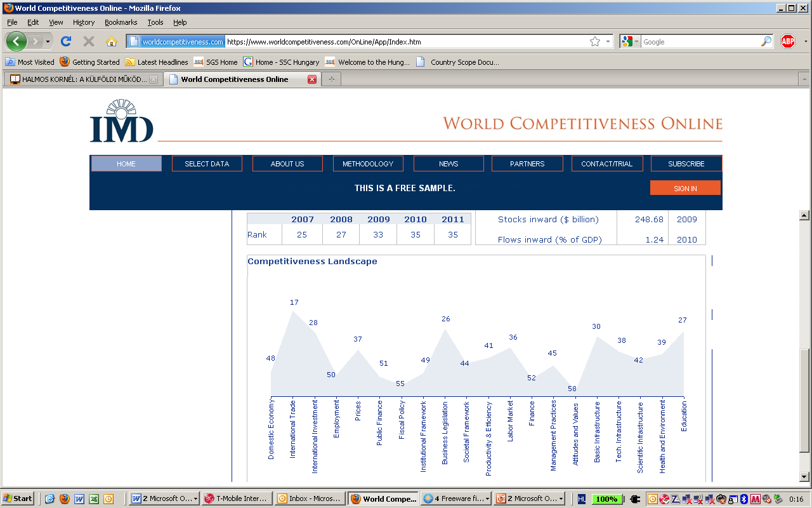Click the International Trade axis label
The height and width of the screenshot is (508, 812).
293,429
